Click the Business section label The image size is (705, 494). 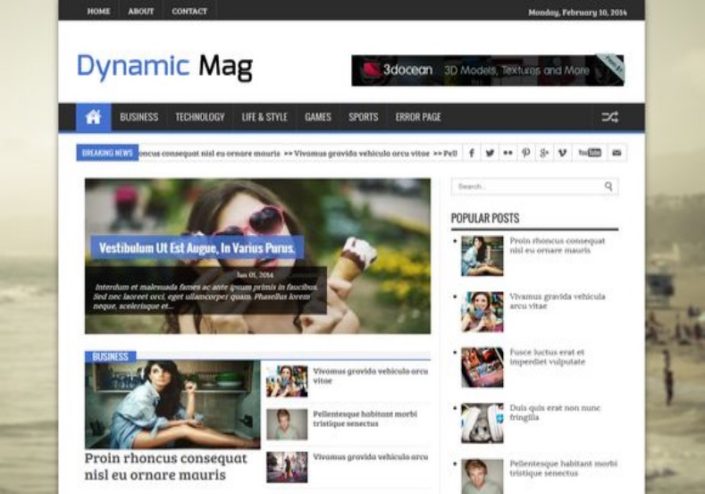(110, 356)
